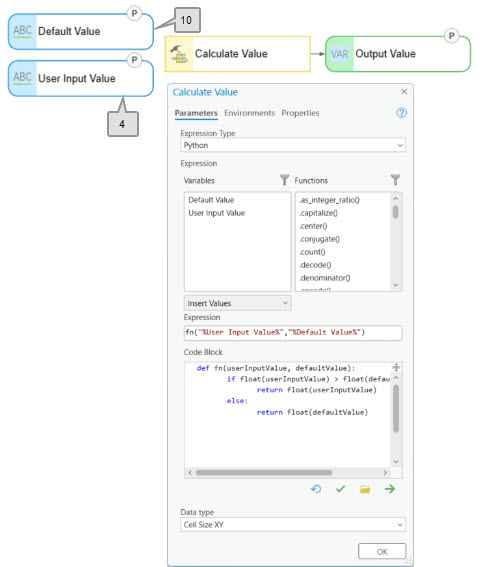The width and height of the screenshot is (482, 567).
Task: Switch to the Properties tab
Action: 300,113
